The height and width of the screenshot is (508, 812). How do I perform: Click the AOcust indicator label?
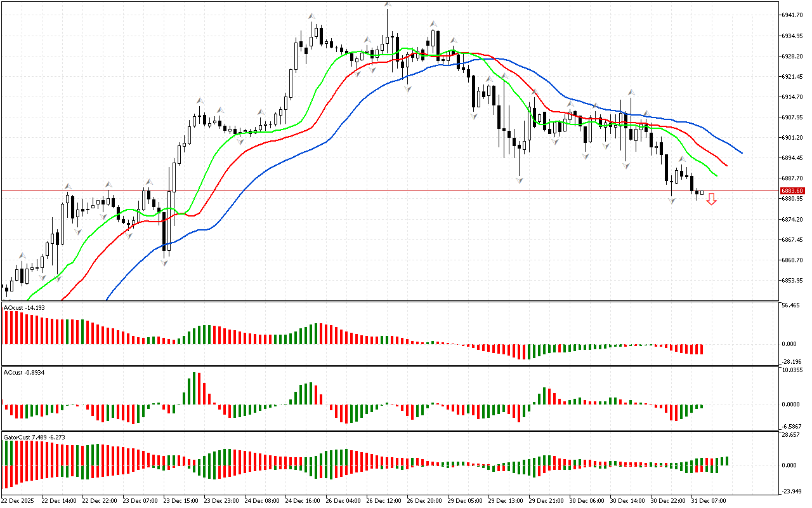pyautogui.click(x=24, y=308)
